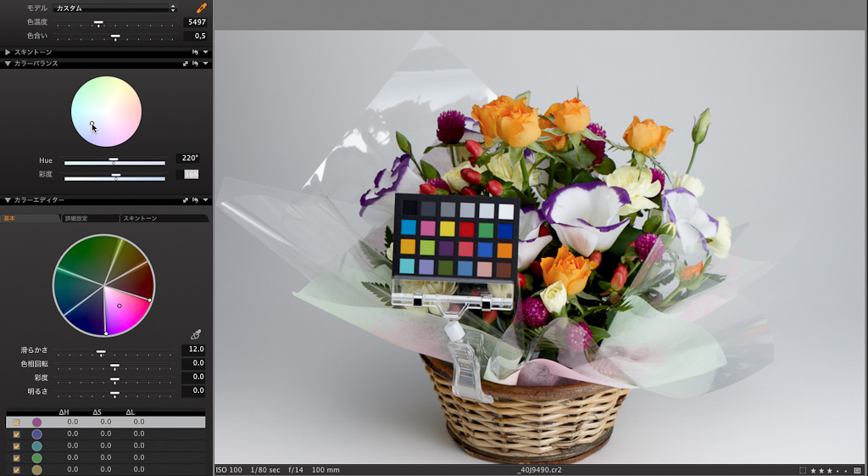This screenshot has width=868, height=476.
Task: Uncheck the magenta color range checkbox
Action: (x=17, y=422)
